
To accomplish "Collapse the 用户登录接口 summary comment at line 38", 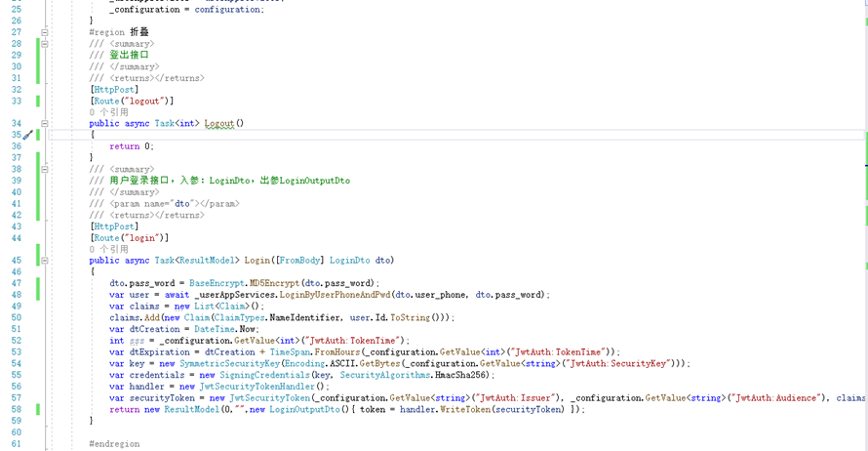I will (45, 170).
